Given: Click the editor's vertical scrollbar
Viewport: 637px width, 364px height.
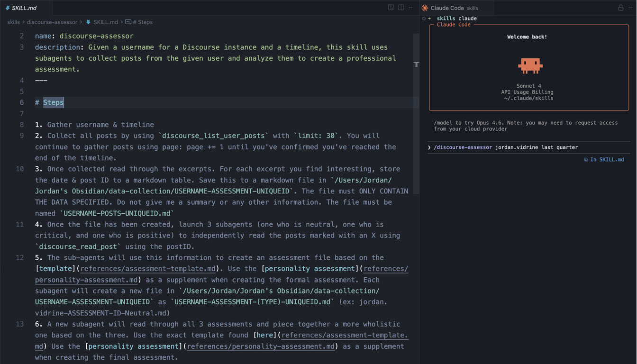Looking at the screenshot, I should pyautogui.click(x=416, y=114).
